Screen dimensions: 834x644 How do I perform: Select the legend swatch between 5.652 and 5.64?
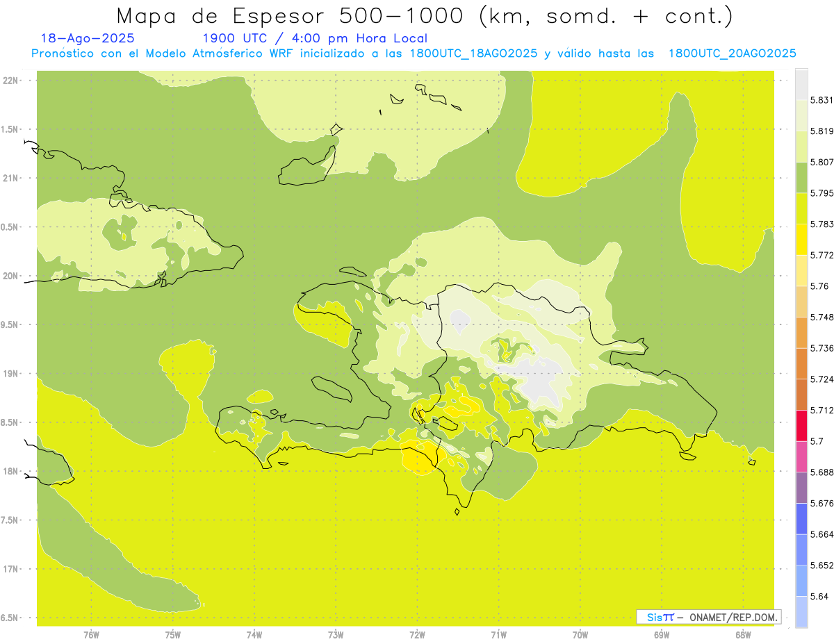[x=801, y=580]
